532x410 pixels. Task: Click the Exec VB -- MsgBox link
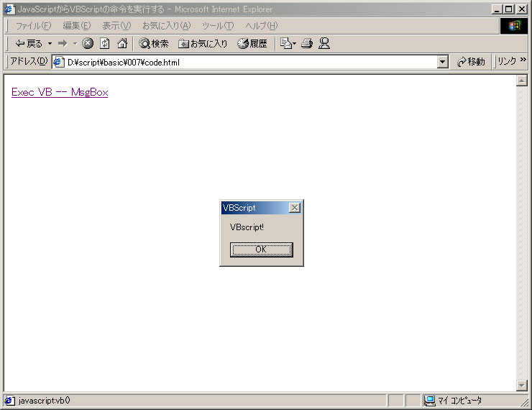tap(60, 92)
